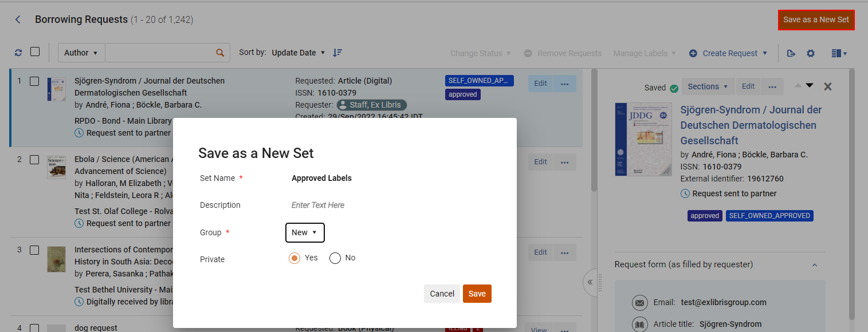Click the email test@exlibrisgroup.com
This screenshot has width=868, height=332.
tap(724, 302)
